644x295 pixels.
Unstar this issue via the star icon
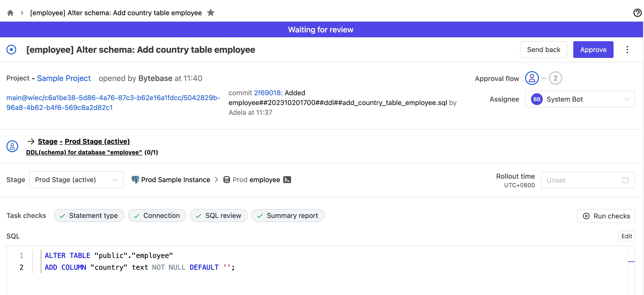click(211, 13)
